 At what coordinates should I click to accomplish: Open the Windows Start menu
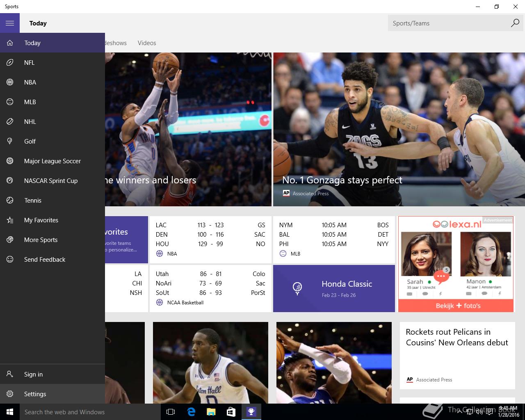point(10,412)
